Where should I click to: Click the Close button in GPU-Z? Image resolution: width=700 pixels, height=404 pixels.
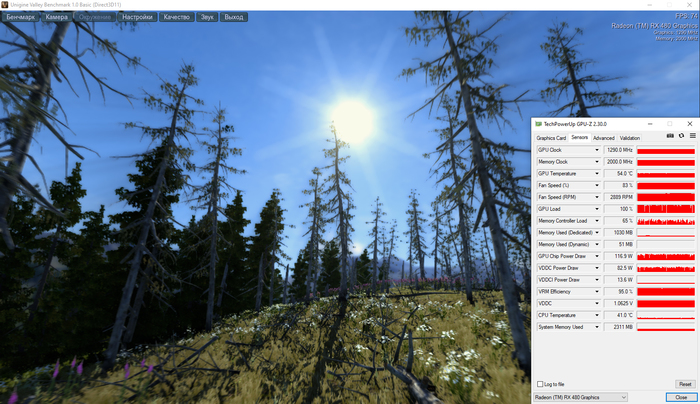point(681,396)
